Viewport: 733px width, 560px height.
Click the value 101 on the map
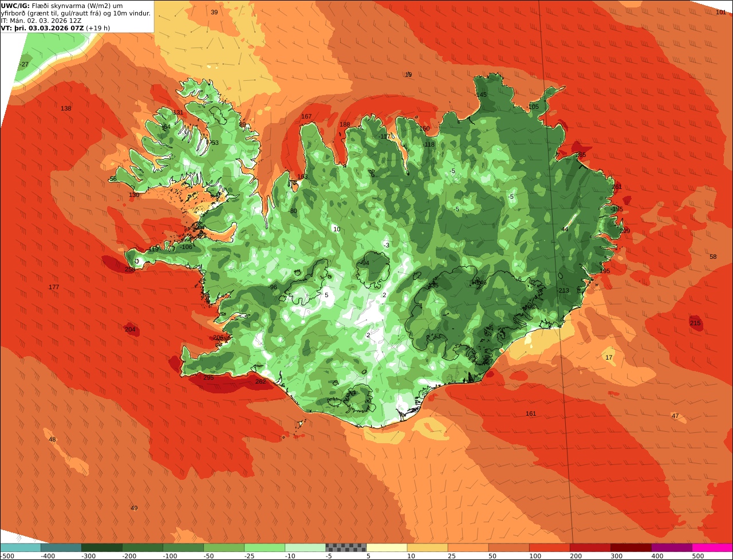tap(721, 12)
